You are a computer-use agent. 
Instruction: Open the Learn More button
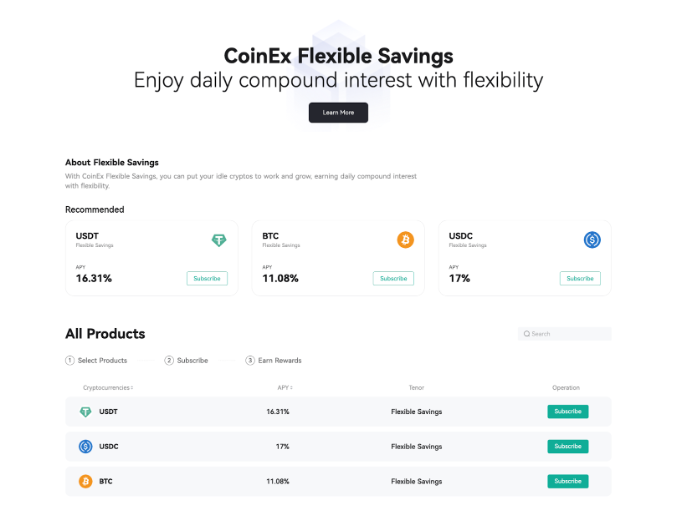(x=338, y=113)
